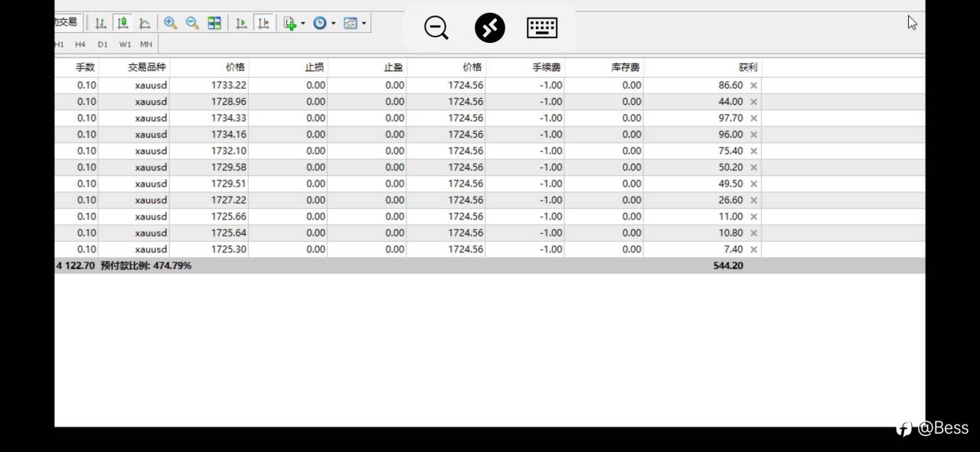This screenshot has height=452, width=980.
Task: Expand the periods dropdown arrow
Action: (x=333, y=23)
